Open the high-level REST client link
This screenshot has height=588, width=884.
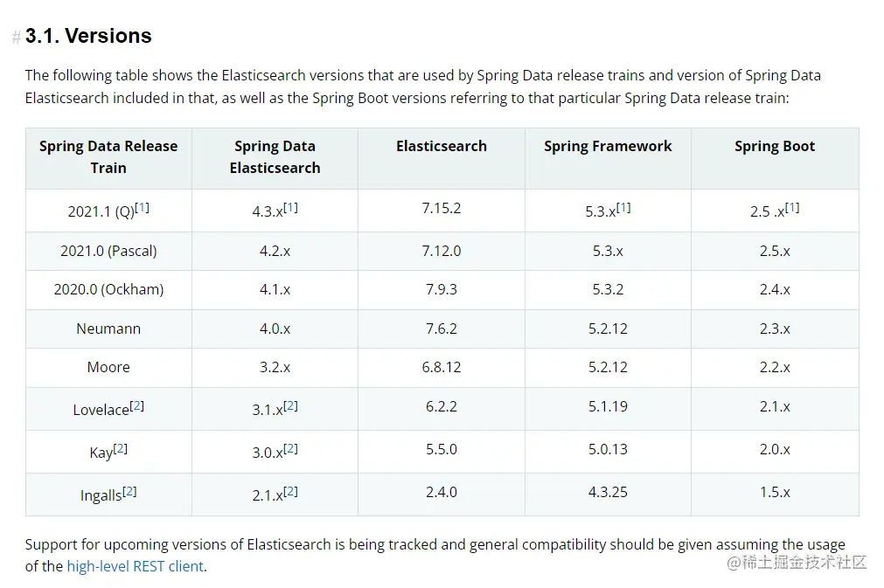point(135,566)
